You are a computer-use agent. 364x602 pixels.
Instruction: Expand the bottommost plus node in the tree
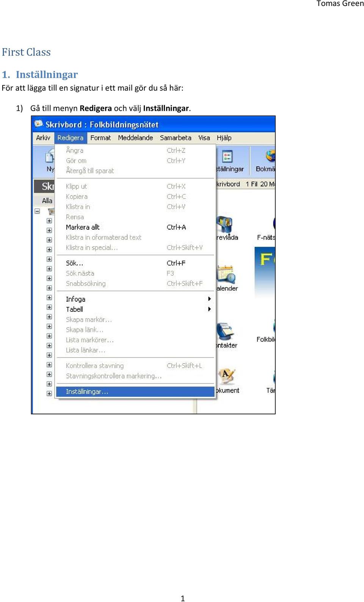tap(49, 393)
